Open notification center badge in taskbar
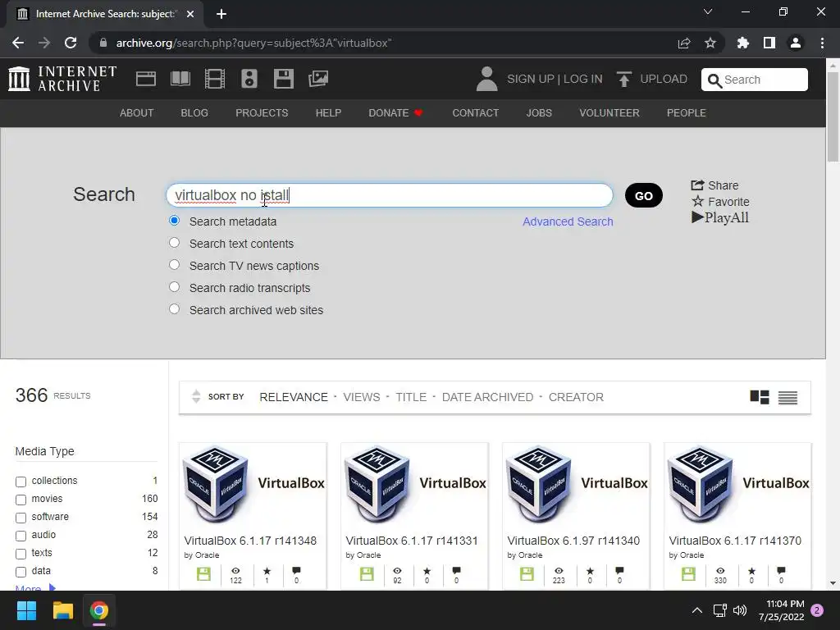Image resolution: width=840 pixels, height=630 pixels. pyautogui.click(x=817, y=610)
